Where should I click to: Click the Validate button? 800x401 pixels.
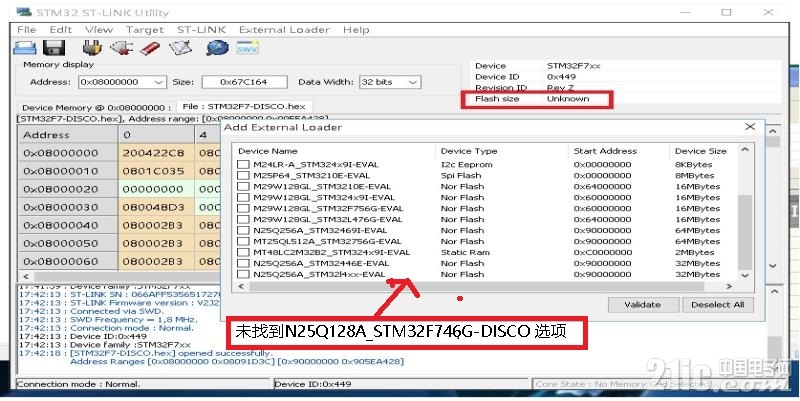coord(643,305)
